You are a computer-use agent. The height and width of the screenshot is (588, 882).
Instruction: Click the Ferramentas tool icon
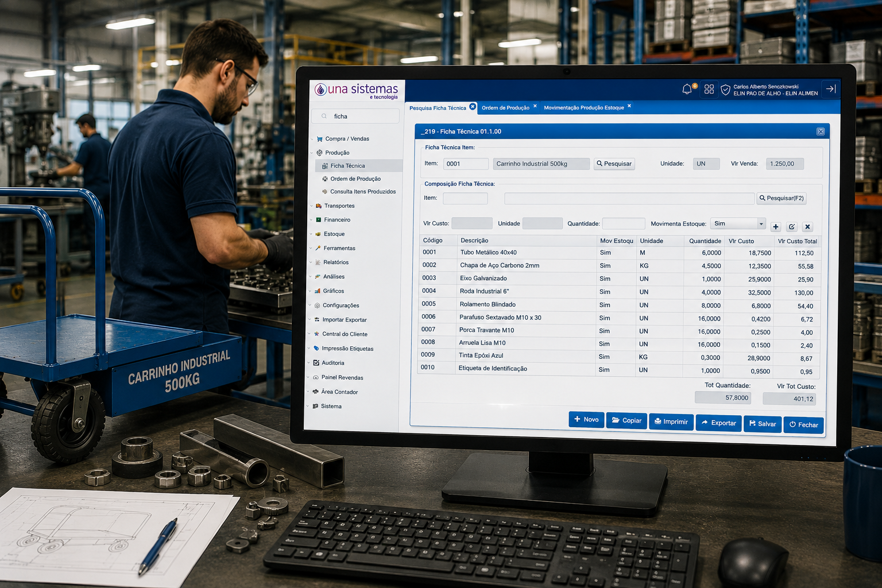(x=318, y=248)
